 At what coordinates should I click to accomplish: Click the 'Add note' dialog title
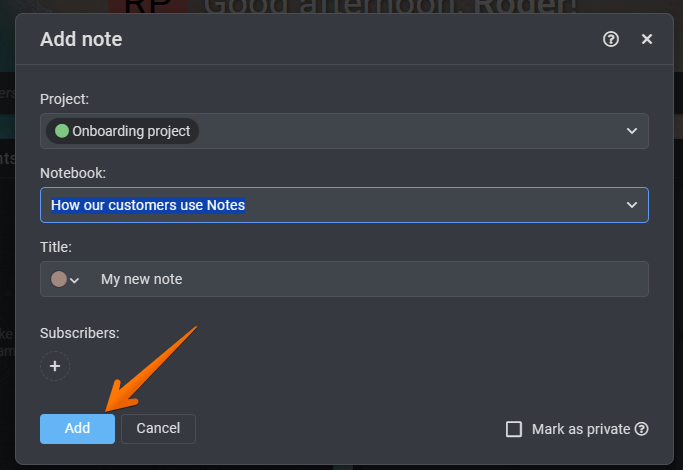click(x=81, y=40)
